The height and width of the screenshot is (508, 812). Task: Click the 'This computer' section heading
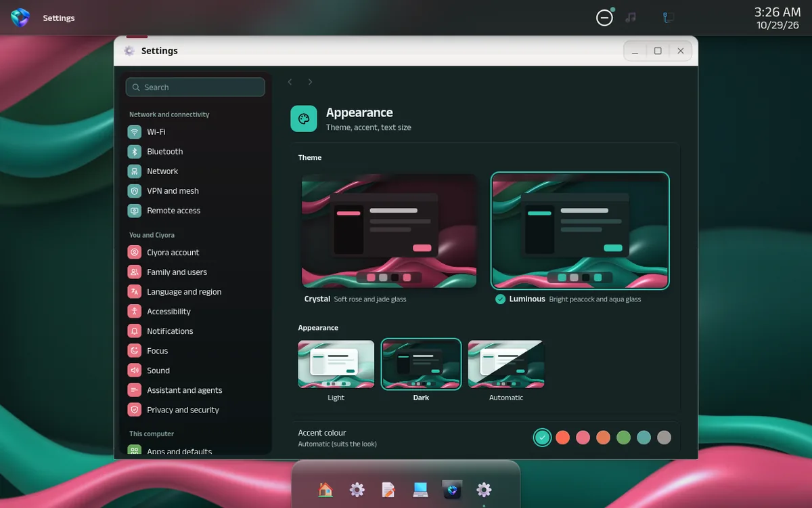pyautogui.click(x=152, y=433)
